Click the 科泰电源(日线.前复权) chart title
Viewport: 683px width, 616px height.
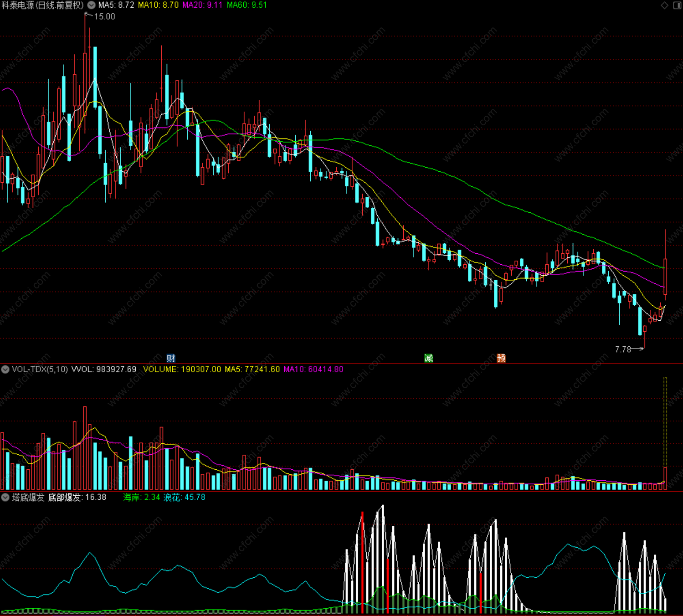pos(43,5)
